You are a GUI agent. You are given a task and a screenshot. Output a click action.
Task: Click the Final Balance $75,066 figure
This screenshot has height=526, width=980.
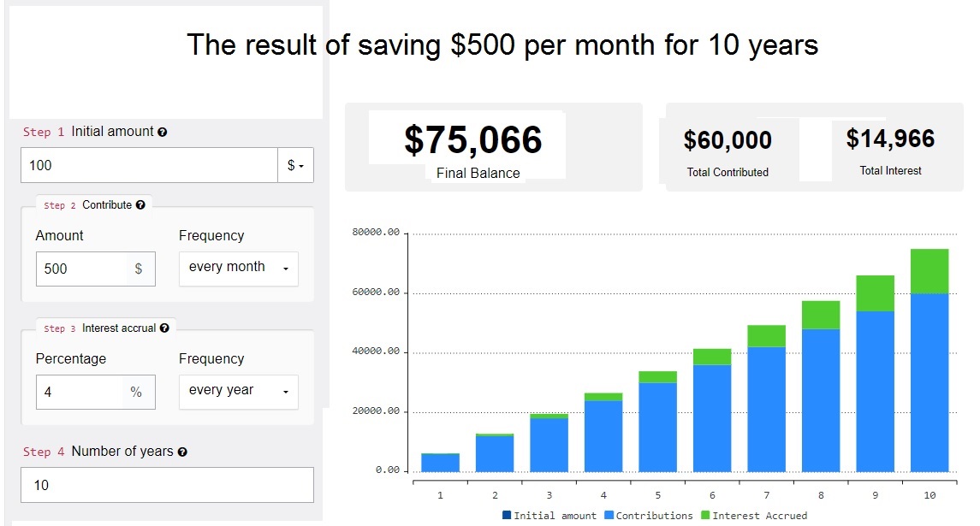click(473, 140)
